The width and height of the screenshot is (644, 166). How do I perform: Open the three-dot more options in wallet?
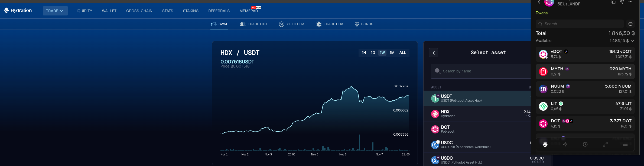[630, 2]
